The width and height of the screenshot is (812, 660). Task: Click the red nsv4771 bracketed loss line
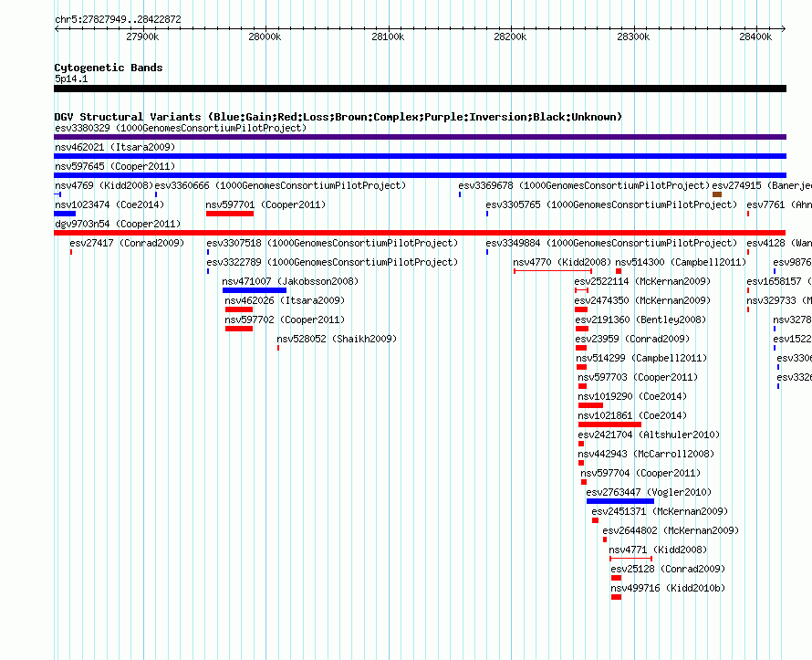(630, 559)
